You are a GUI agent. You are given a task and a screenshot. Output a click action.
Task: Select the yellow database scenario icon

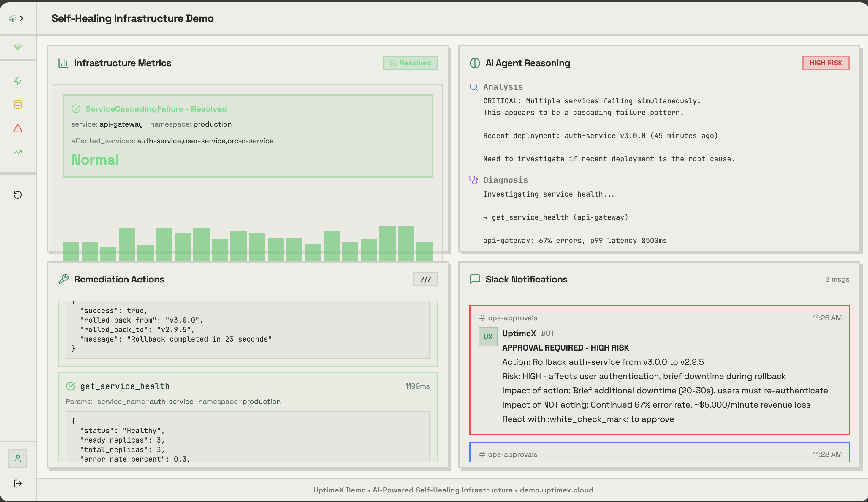18,105
